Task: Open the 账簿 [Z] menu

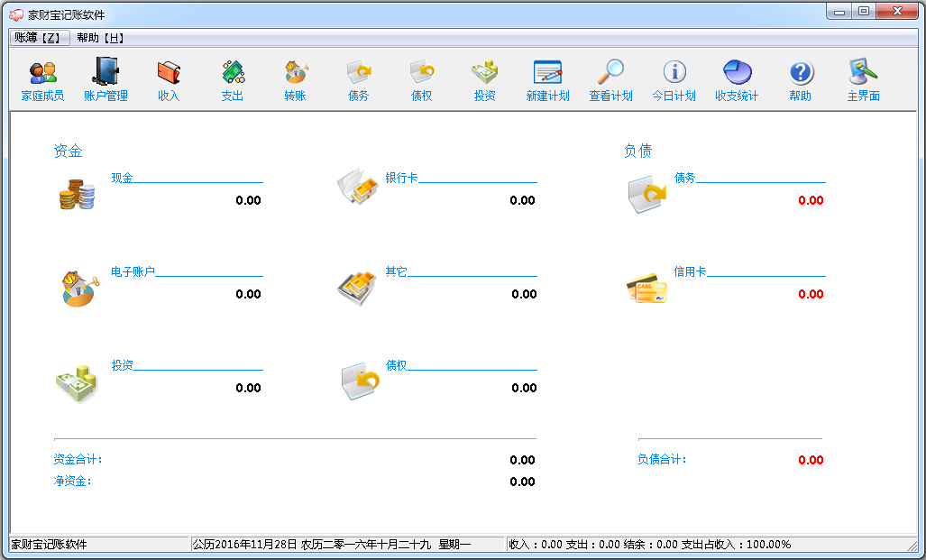Action: (x=40, y=38)
